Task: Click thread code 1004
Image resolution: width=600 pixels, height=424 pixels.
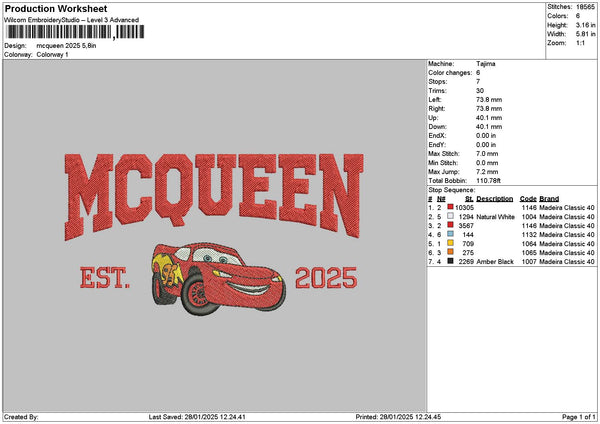Action: coord(529,217)
